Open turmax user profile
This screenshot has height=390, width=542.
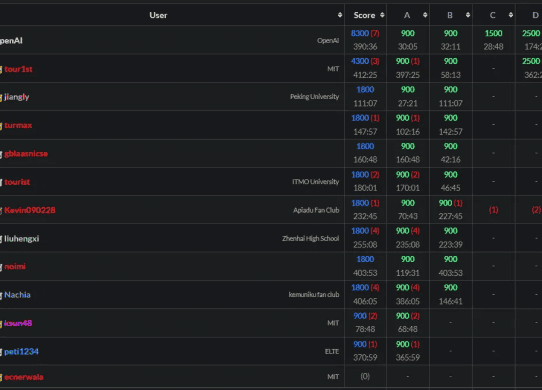(18, 126)
